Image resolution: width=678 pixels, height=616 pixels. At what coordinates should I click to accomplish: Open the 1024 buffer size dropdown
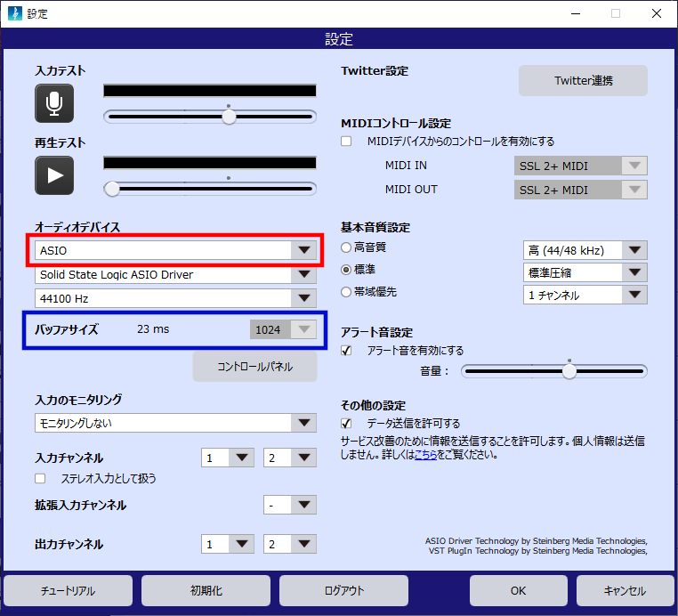click(283, 329)
